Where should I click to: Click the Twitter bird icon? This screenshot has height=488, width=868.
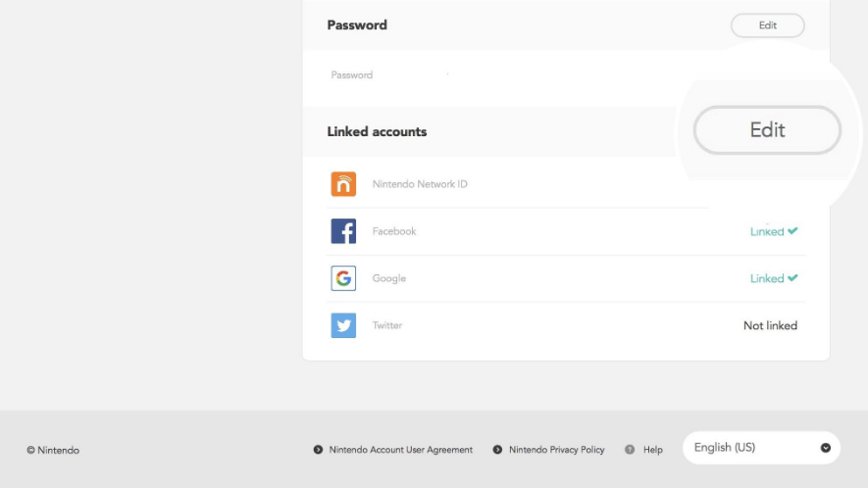343,325
